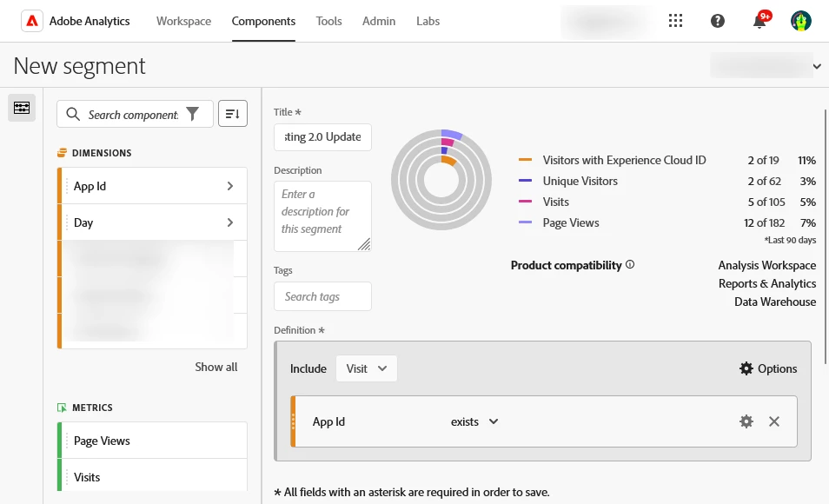Click 'Visitors with Experience Cloud ID' text
This screenshot has width=829, height=504.
624,160
